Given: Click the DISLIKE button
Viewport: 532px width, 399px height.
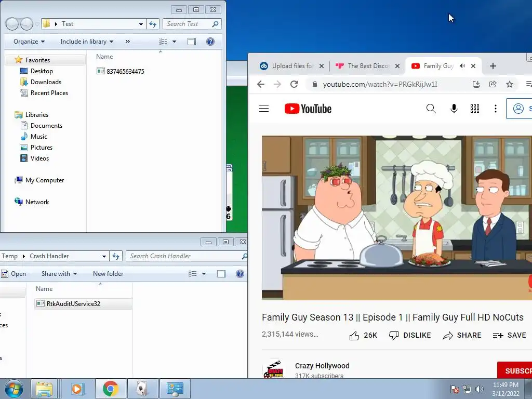Looking at the screenshot, I should tap(410, 335).
